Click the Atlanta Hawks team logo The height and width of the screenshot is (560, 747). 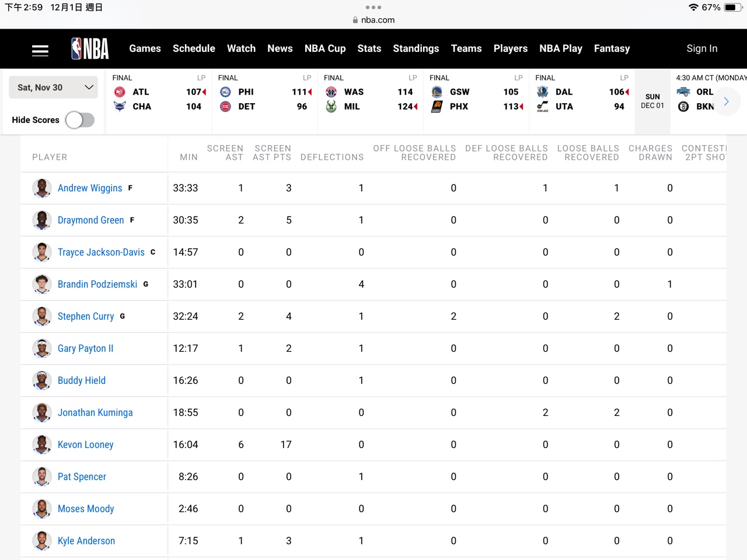(x=120, y=92)
